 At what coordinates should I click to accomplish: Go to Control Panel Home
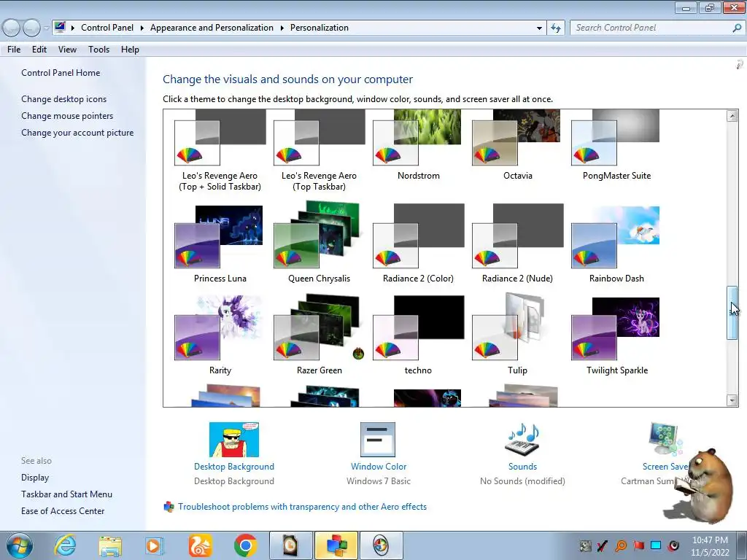tap(61, 73)
